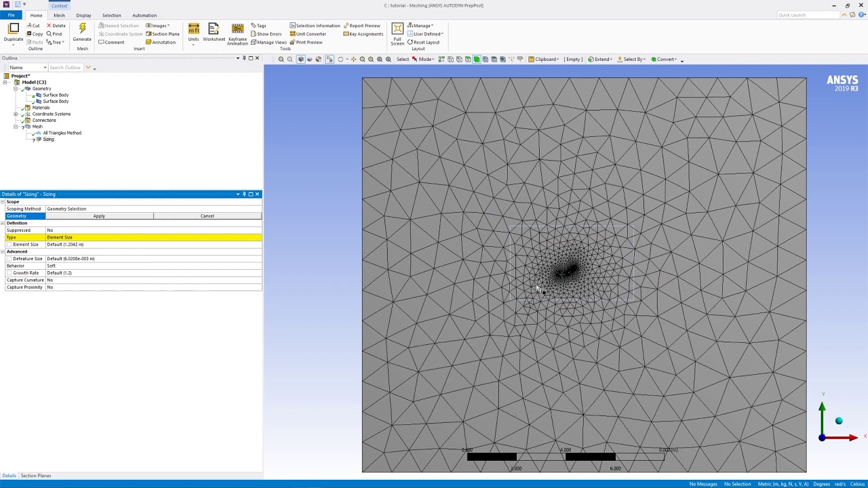Click the Generate mesh lightning icon
This screenshot has height=488, width=868.
(82, 28)
